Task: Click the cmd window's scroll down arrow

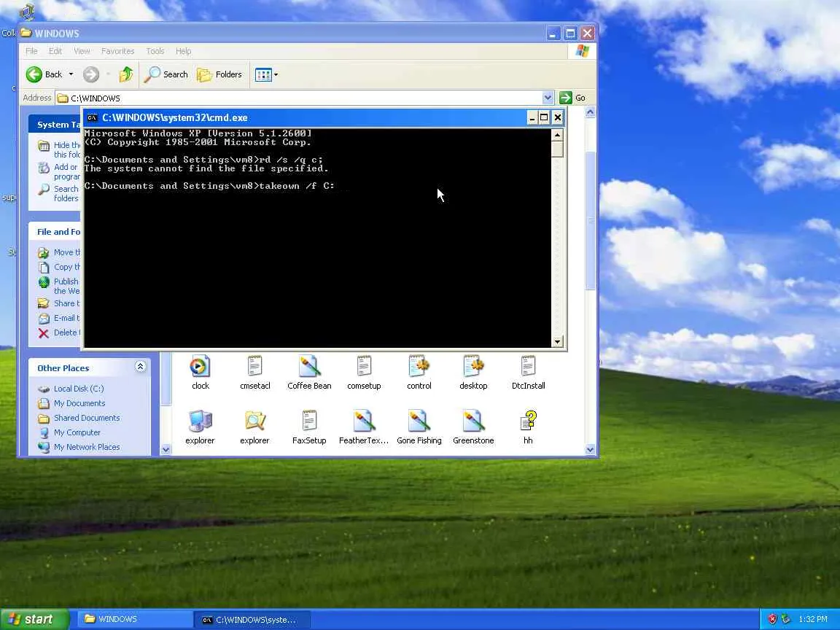Action: (x=557, y=341)
